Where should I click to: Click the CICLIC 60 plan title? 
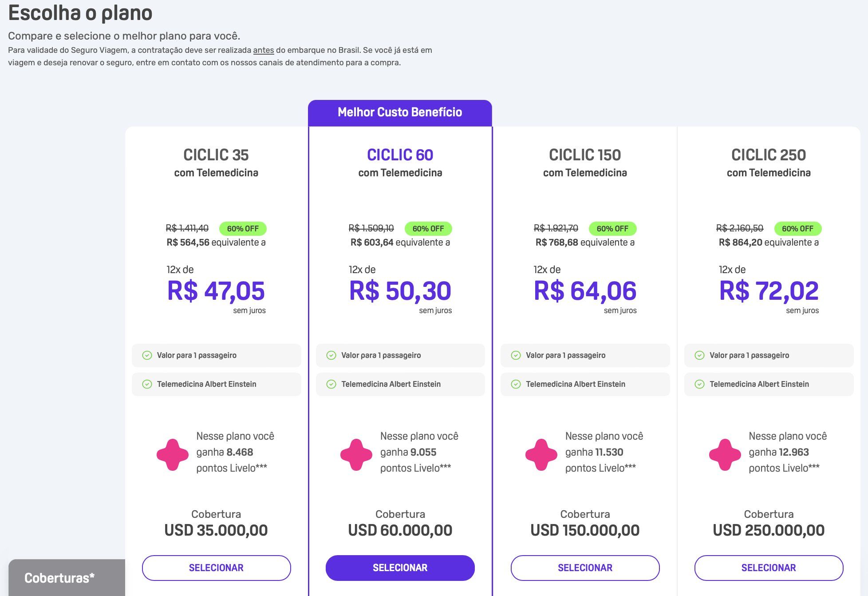(x=400, y=155)
